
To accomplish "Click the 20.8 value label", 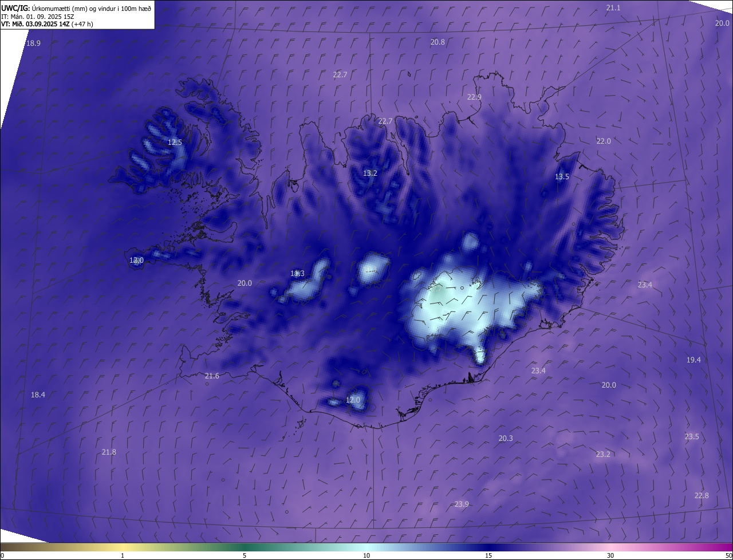I will pyautogui.click(x=438, y=42).
